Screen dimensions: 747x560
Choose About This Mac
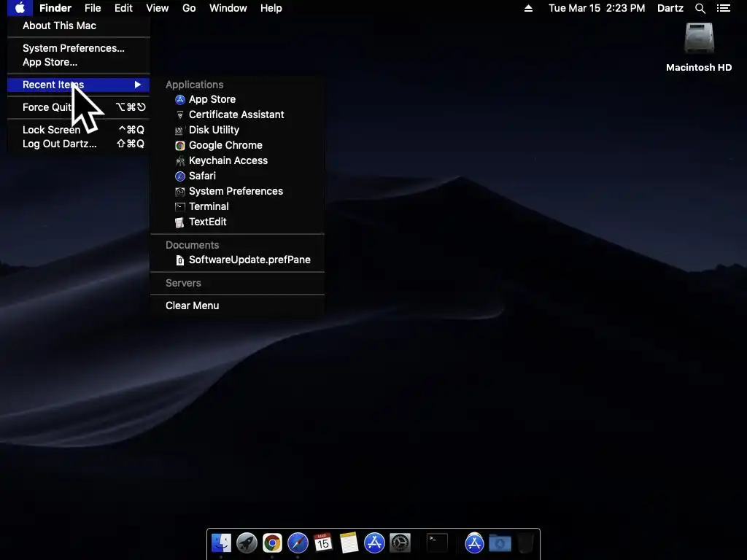click(79, 26)
